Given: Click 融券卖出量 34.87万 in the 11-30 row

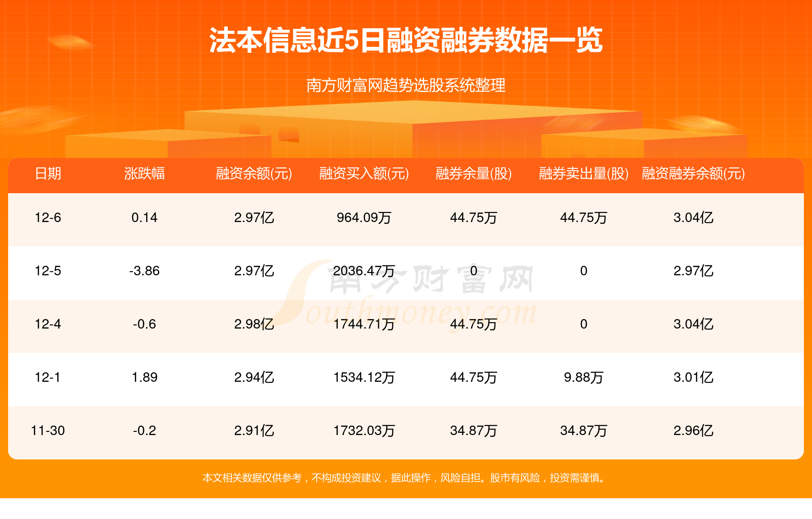Looking at the screenshot, I should [x=584, y=431].
